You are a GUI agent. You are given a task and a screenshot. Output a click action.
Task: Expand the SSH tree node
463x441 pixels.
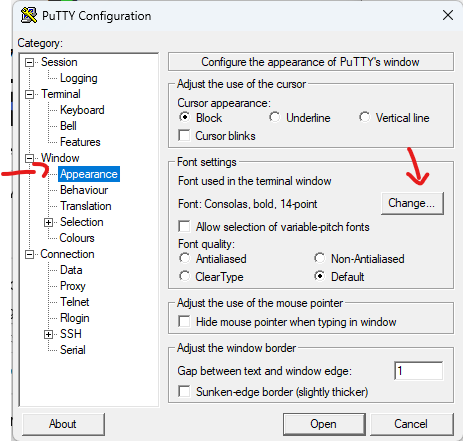[x=48, y=334]
